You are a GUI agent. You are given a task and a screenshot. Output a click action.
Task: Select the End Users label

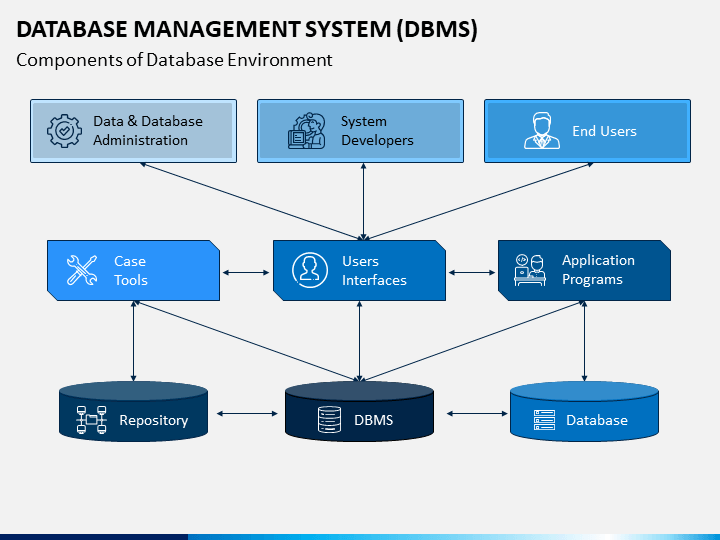(x=604, y=131)
